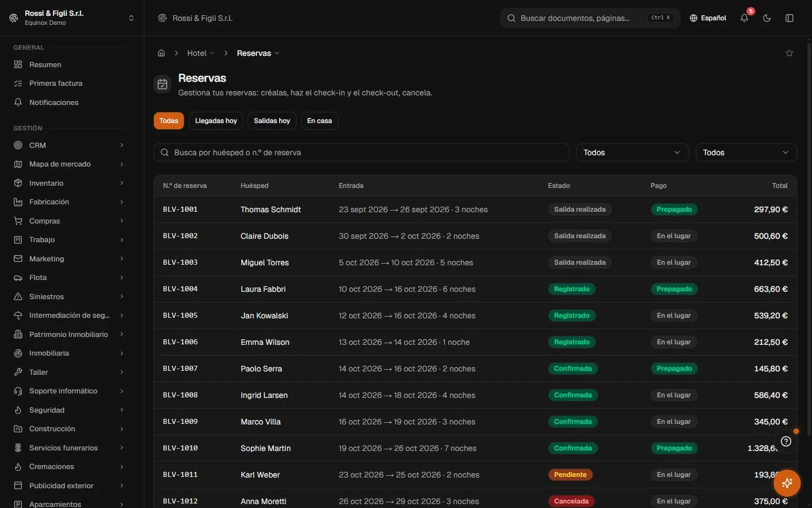
Task: Click the Registrado badge for Jan Kowalski
Action: point(571,316)
